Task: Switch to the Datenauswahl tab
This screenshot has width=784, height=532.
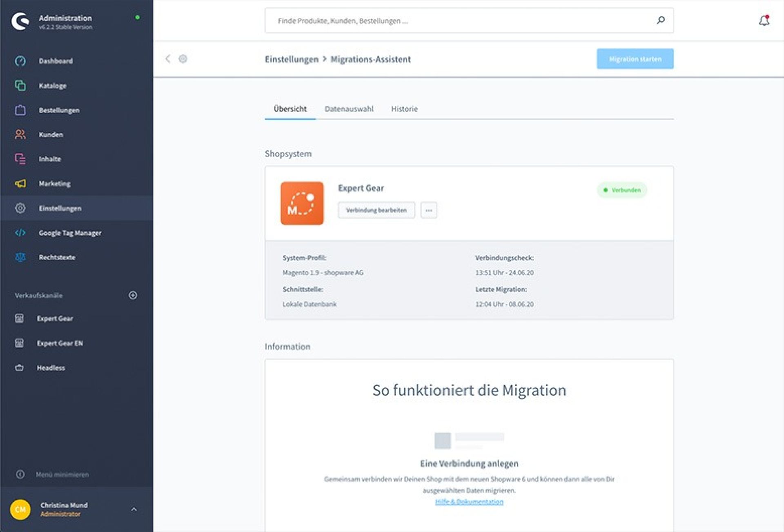Action: tap(349, 109)
